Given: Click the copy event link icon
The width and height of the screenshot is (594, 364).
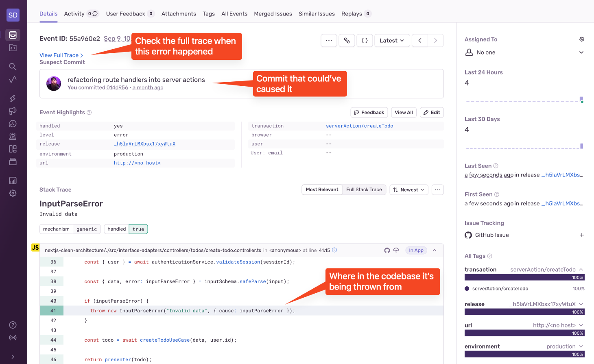Looking at the screenshot, I should point(347,40).
